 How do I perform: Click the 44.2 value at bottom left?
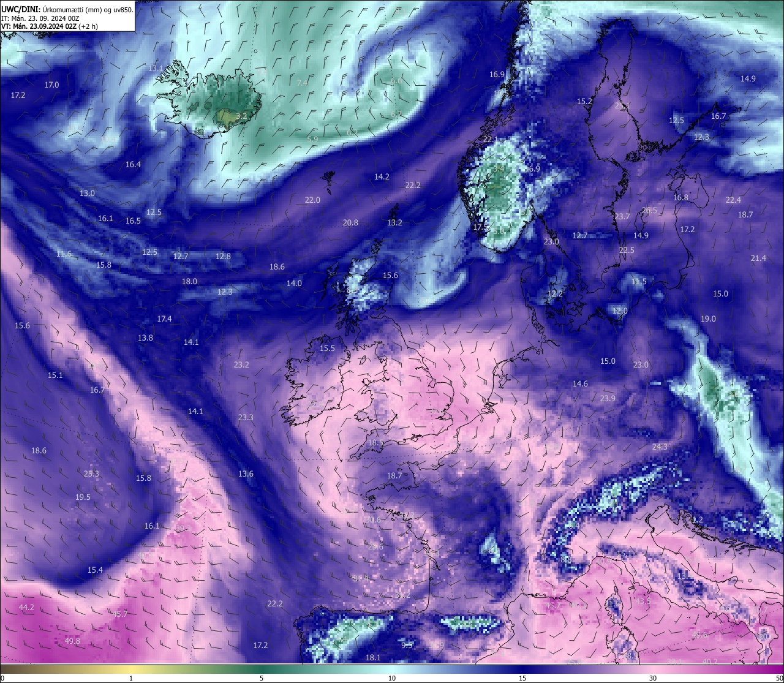click(x=26, y=607)
